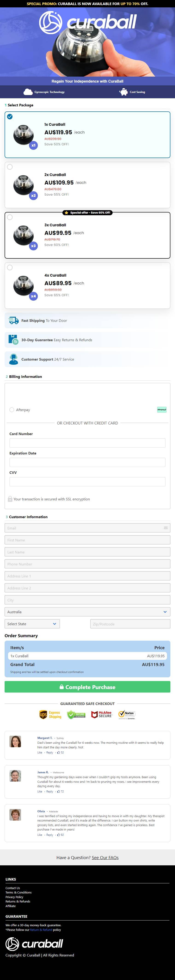Image resolution: width=175 pixels, height=980 pixels.
Task: Click the Norton Secured badge
Action: tap(127, 714)
